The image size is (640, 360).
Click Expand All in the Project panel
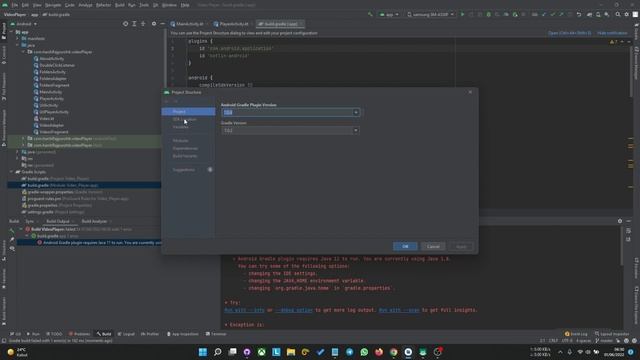pyautogui.click(x=134, y=24)
